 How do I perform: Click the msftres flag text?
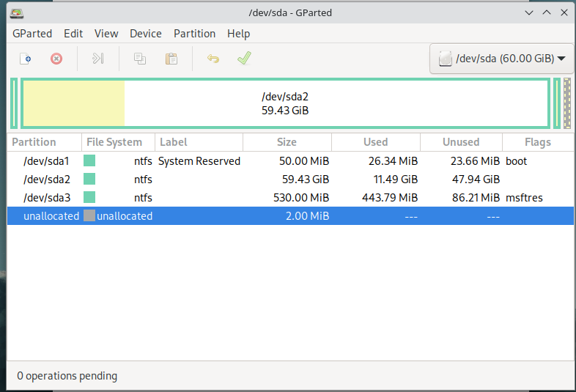pos(524,198)
